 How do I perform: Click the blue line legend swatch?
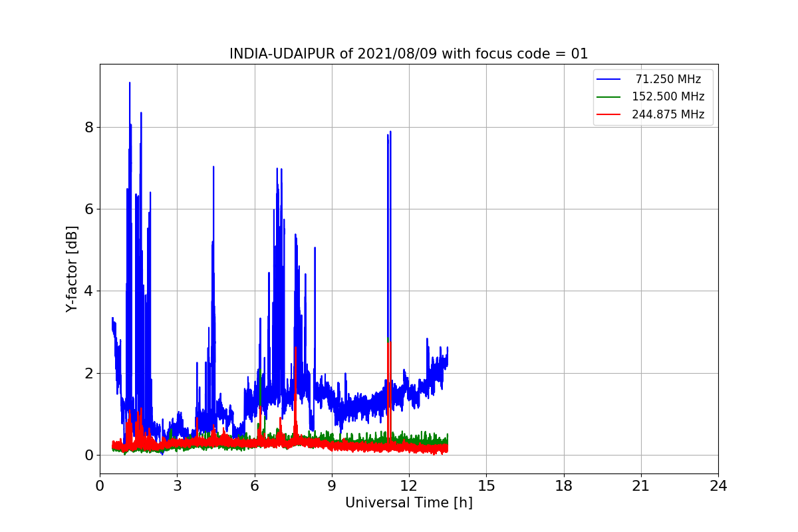(x=609, y=79)
